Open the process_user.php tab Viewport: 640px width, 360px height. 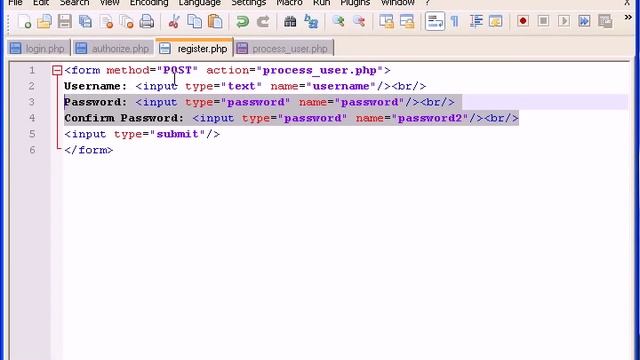click(284, 49)
